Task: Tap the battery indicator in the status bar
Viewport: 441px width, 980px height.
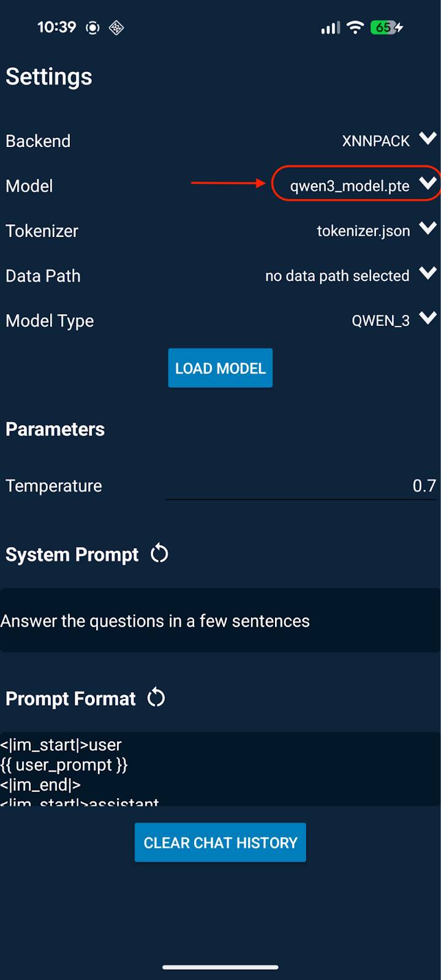Action: (386, 28)
